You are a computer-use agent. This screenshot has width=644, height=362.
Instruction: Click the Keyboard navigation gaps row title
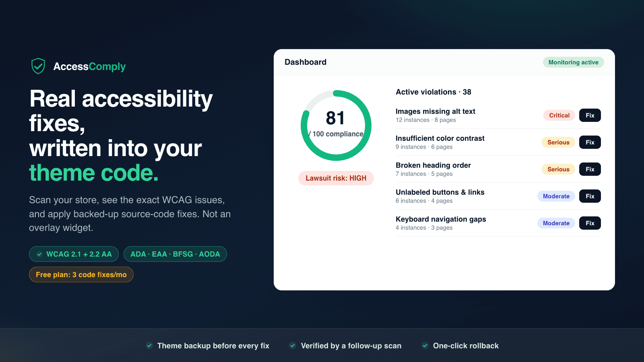(x=441, y=219)
